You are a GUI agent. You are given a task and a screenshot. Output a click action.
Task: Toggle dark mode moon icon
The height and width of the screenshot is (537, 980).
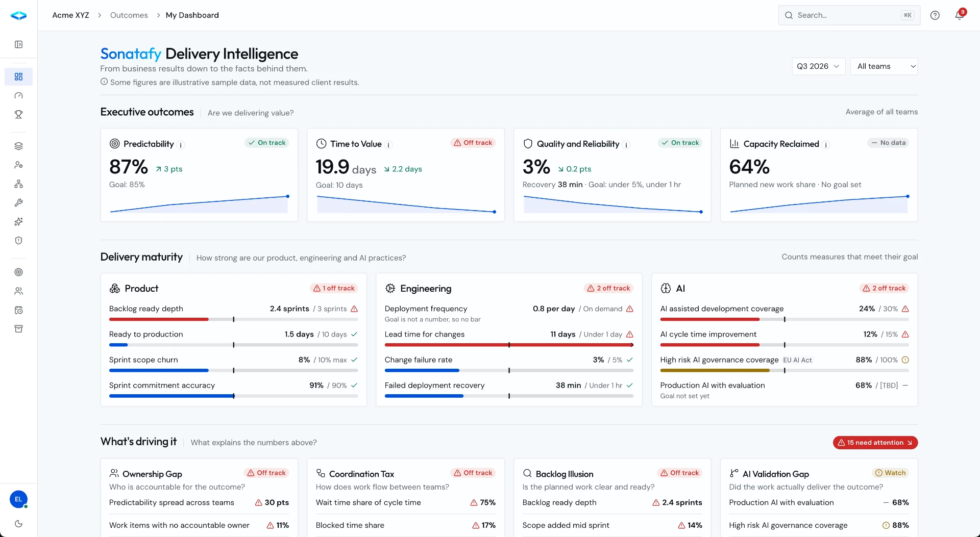point(18,523)
